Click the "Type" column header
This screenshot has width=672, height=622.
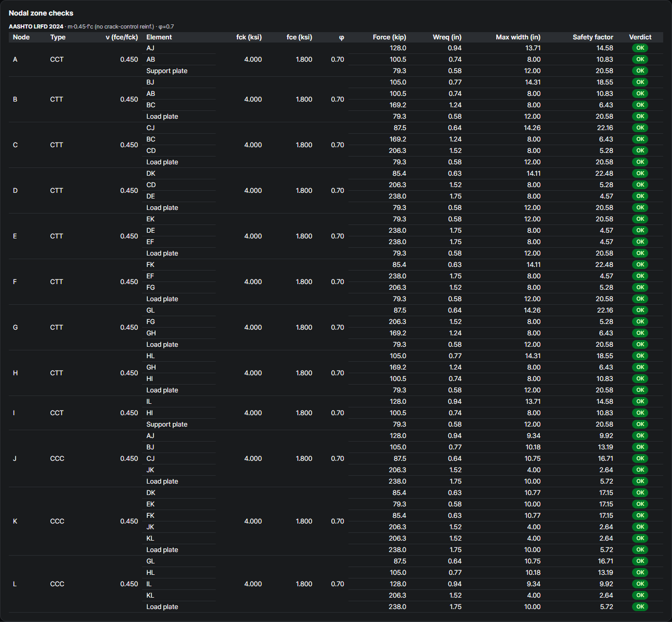[58, 37]
